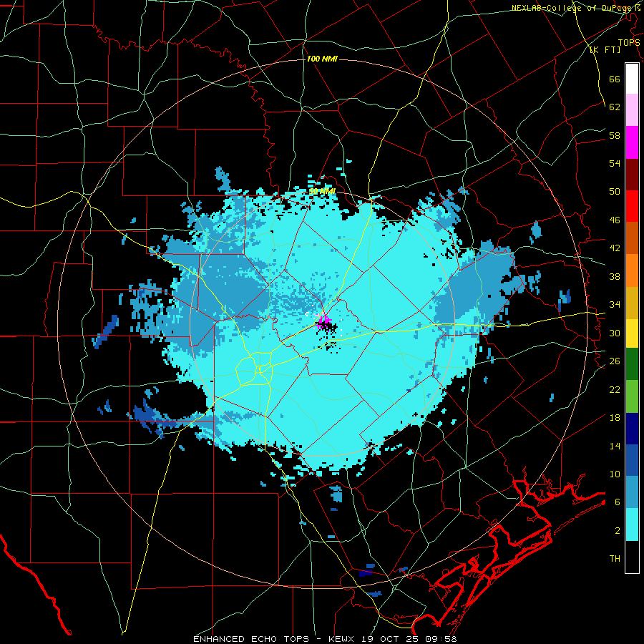The image size is (644, 644).
Task: Click the '38' legend value
Action: point(615,276)
